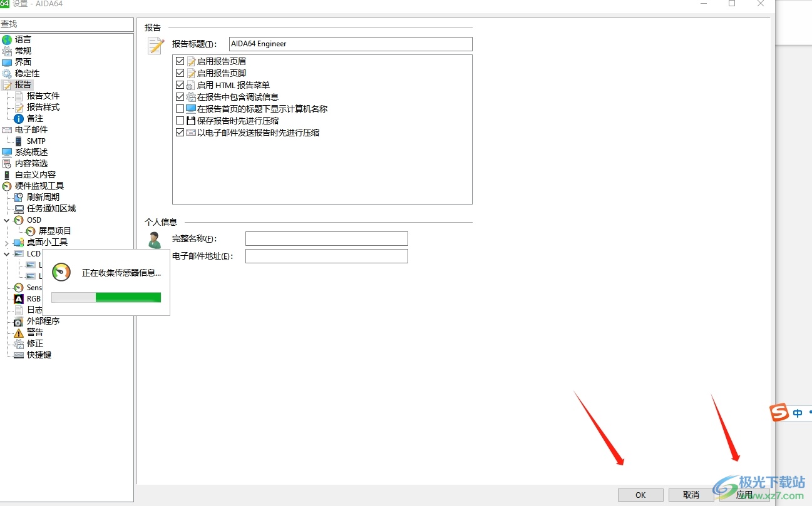
Task: Collapse the LCD tree node
Action: [x=7, y=253]
